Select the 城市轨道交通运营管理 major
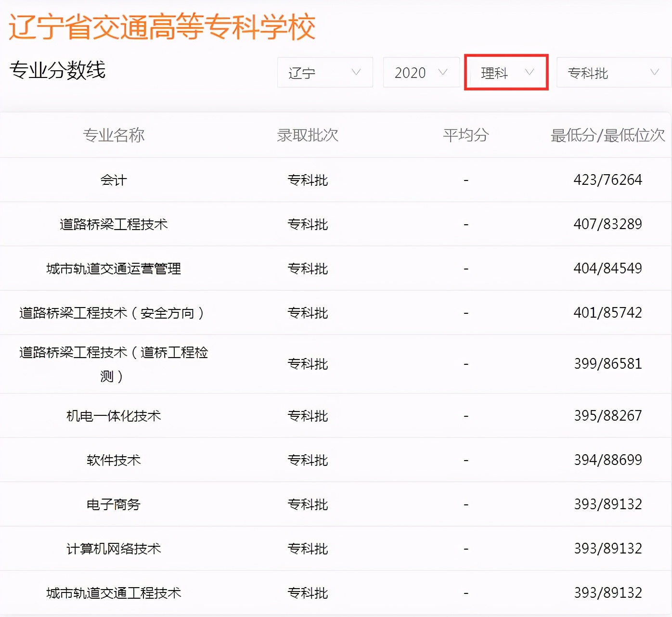Image resolution: width=672 pixels, height=617 pixels. point(114,269)
